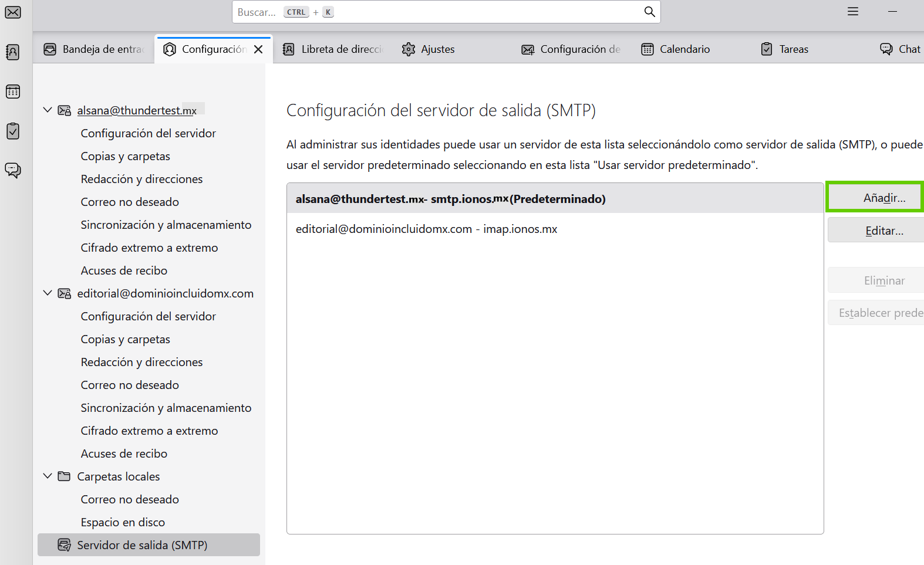This screenshot has height=565, width=924.
Task: Click folder icon beside Carpetas locales
Action: [65, 476]
